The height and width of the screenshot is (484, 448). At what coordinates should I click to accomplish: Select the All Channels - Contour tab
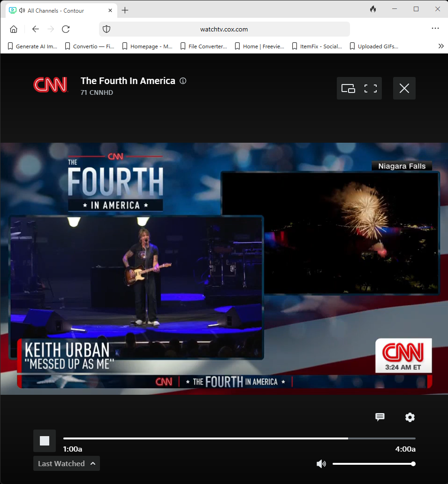click(61, 10)
